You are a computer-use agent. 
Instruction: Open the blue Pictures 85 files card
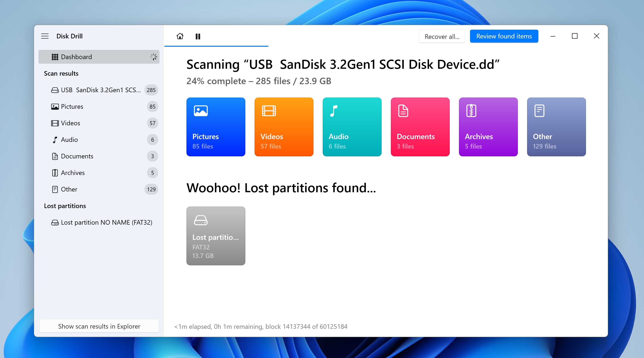[x=216, y=127]
